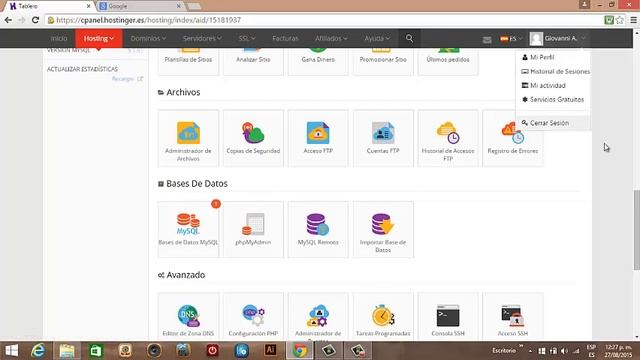Open Registro de Errores tile

click(x=513, y=138)
